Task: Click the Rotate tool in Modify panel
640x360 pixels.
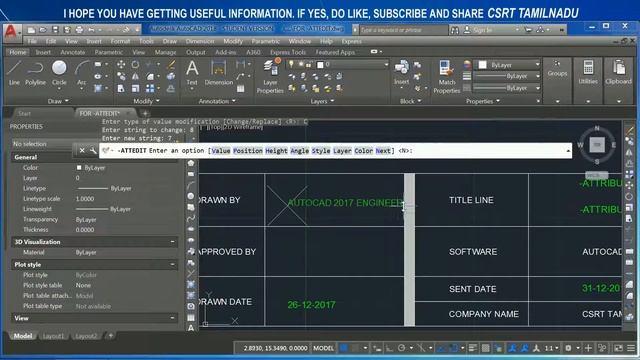Action: pyautogui.click(x=135, y=64)
